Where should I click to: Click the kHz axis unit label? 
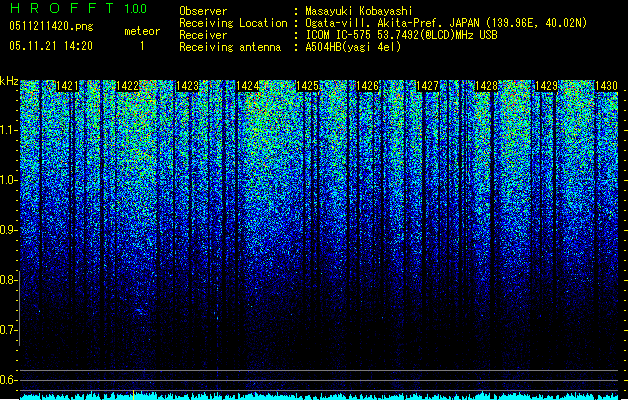(x=9, y=81)
